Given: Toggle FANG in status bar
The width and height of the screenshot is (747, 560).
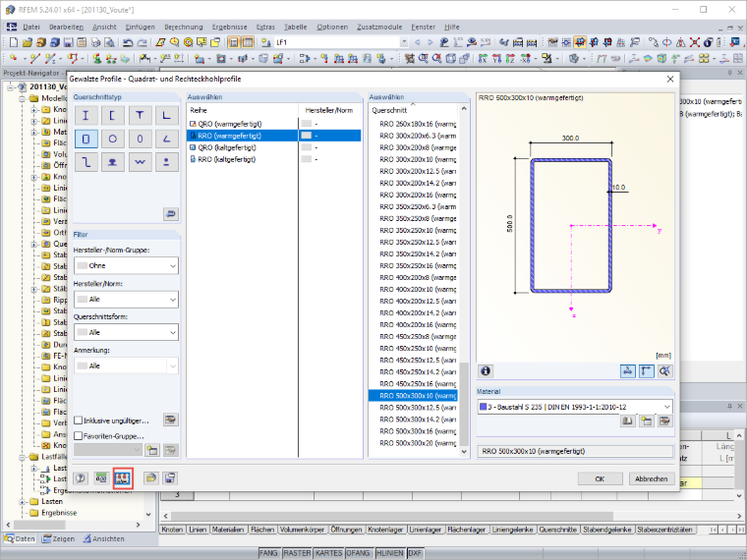Looking at the screenshot, I should tap(268, 553).
